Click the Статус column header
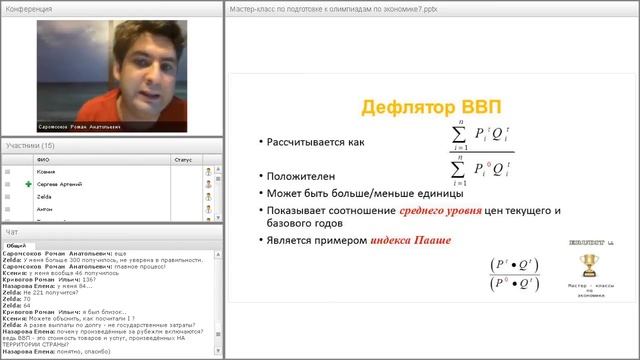The image size is (640, 360). pyautogui.click(x=187, y=160)
